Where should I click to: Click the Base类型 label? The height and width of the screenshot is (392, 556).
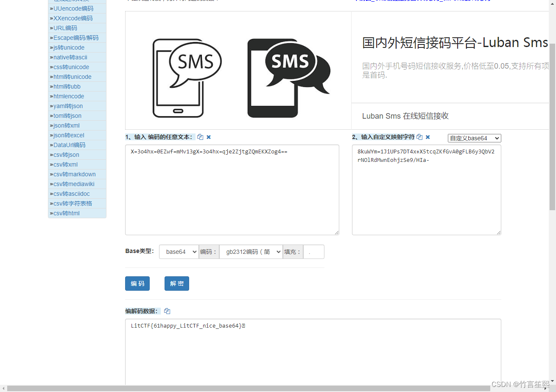[x=140, y=251]
